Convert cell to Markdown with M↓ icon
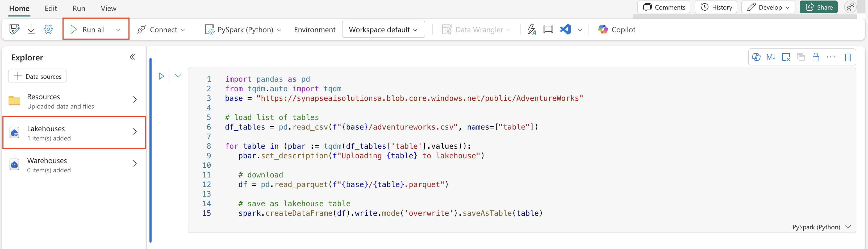This screenshot has width=868, height=249. (771, 57)
